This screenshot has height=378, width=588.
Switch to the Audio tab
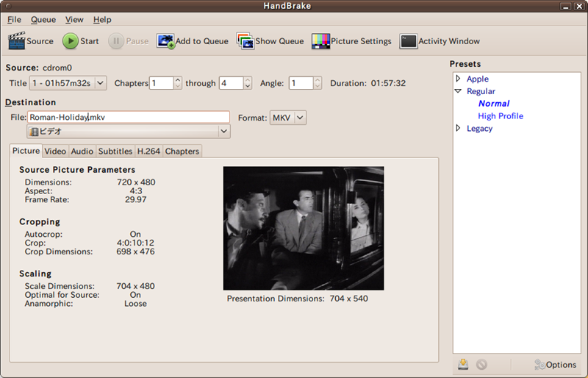(x=82, y=151)
